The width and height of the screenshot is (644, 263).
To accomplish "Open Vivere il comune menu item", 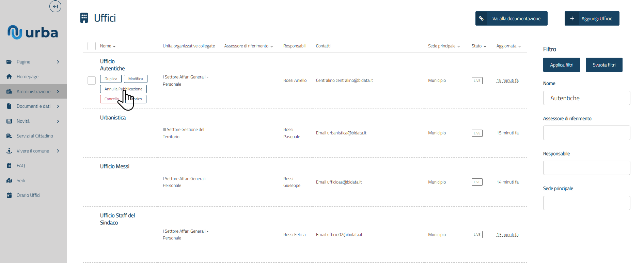I will 33,151.
